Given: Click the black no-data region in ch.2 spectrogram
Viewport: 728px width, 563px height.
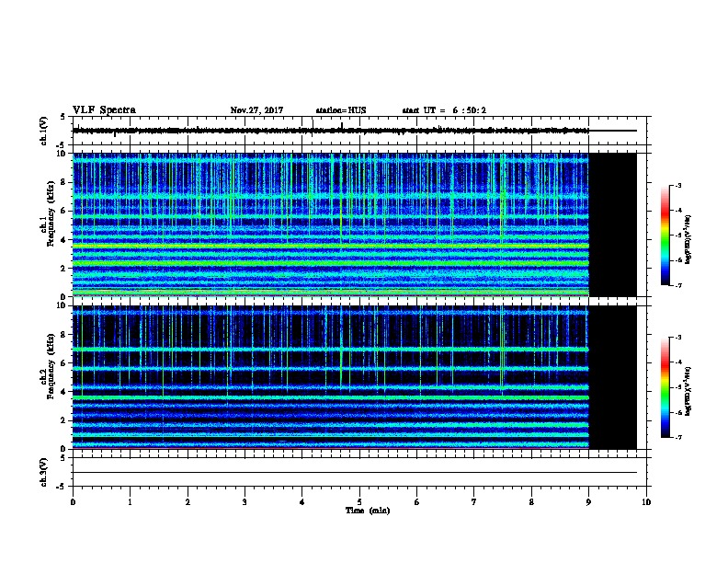Looking at the screenshot, I should point(612,377).
